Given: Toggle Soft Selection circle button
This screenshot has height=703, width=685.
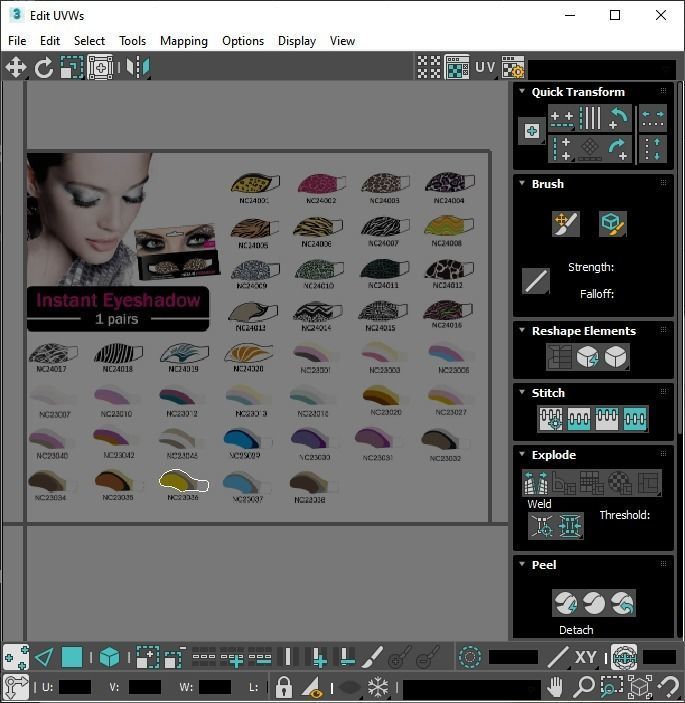Looking at the screenshot, I should point(469,658).
